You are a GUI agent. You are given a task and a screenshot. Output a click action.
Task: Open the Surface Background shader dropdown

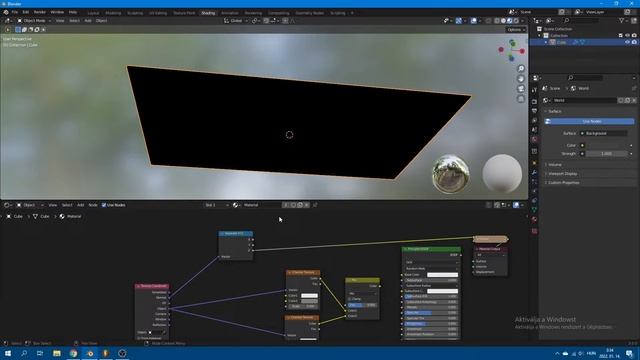click(x=604, y=133)
